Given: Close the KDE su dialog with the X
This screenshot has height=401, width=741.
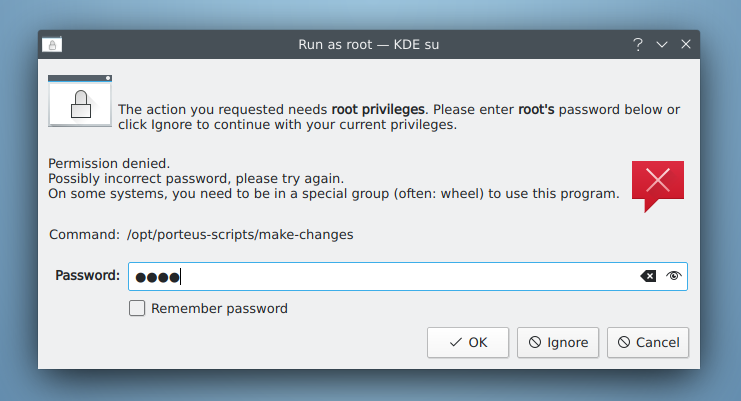Looking at the screenshot, I should coord(686,44).
